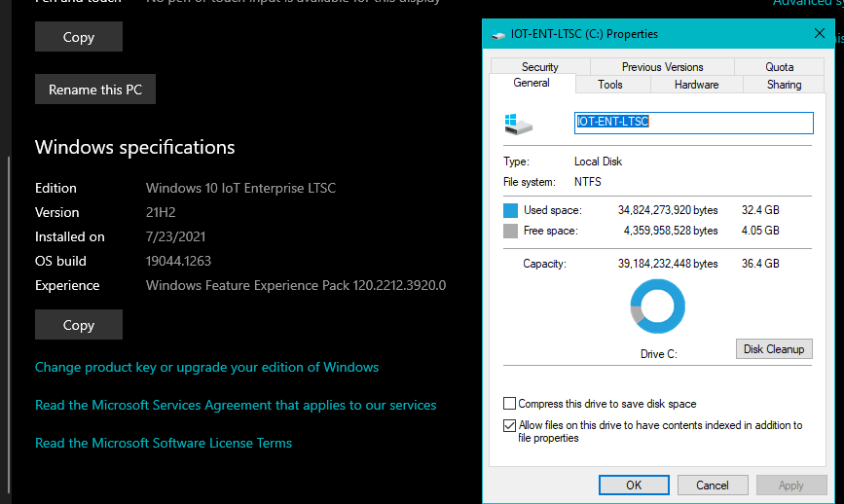Screen dimensions: 844x504
Task: Open the Microsoft Services Agreement link
Action: click(x=236, y=405)
